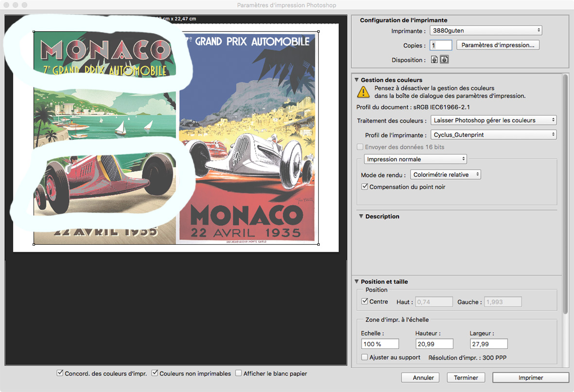Click the Paramètres d'impression button
Viewport: 574px width, 392px height.
[498, 45]
